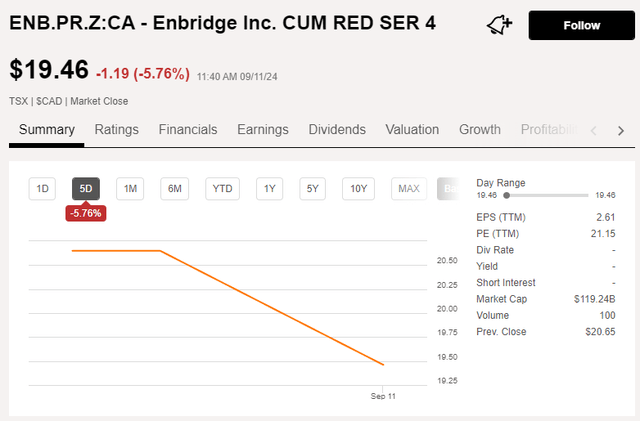Click the orange price line on chart
Screen dimensions: 640x421
(x=270, y=307)
